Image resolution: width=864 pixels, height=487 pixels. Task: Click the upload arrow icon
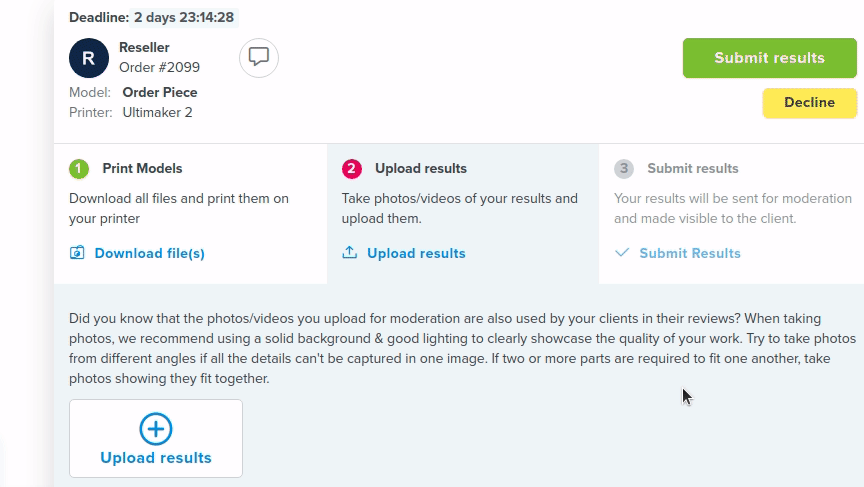(x=349, y=252)
